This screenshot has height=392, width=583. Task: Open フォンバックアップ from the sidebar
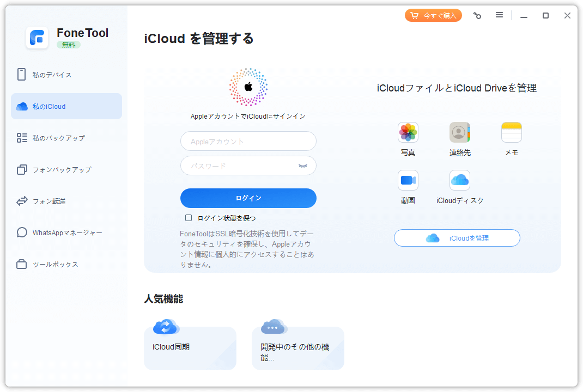66,169
